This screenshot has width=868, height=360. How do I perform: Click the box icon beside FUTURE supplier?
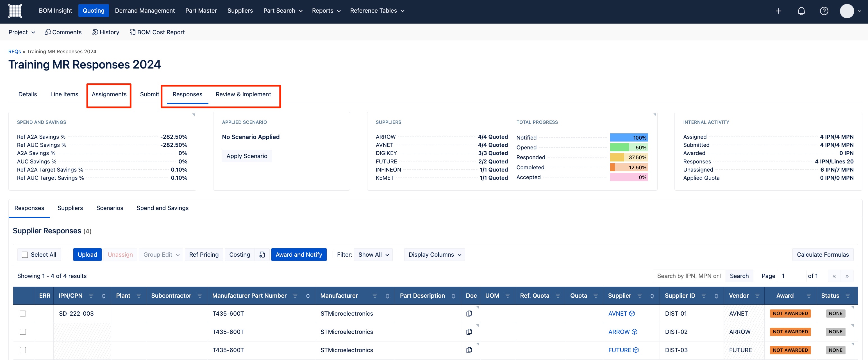pos(635,350)
